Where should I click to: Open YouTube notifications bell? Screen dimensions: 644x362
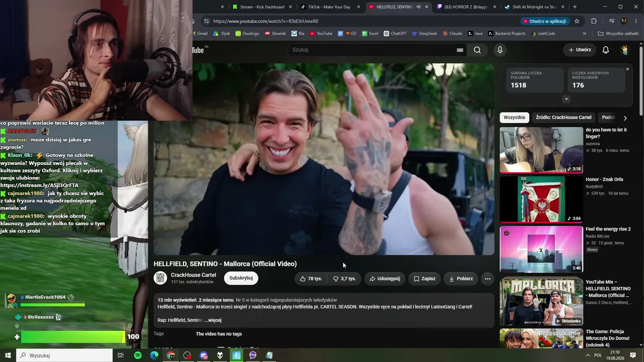click(x=606, y=50)
